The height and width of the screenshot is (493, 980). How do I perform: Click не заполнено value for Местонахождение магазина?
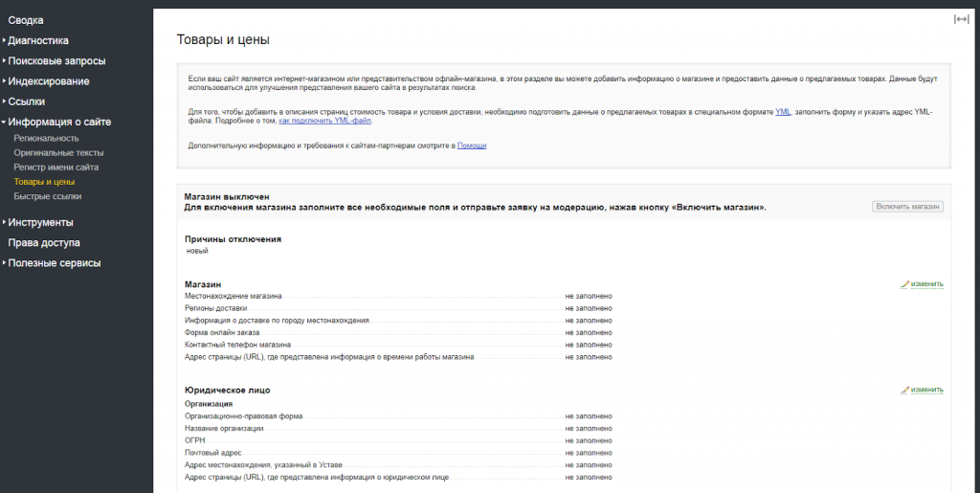[x=589, y=296]
